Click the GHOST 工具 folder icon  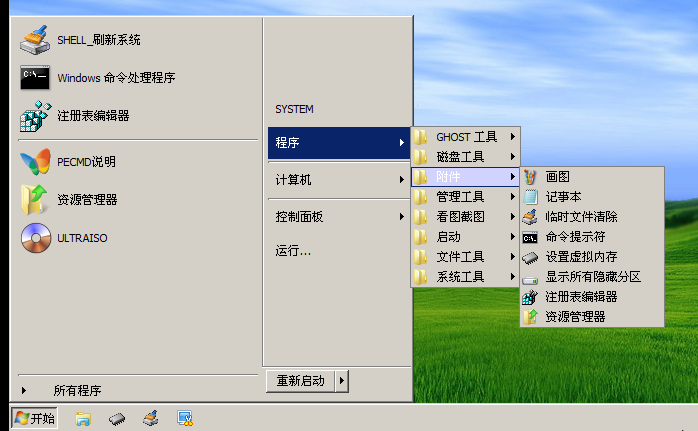(x=420, y=137)
